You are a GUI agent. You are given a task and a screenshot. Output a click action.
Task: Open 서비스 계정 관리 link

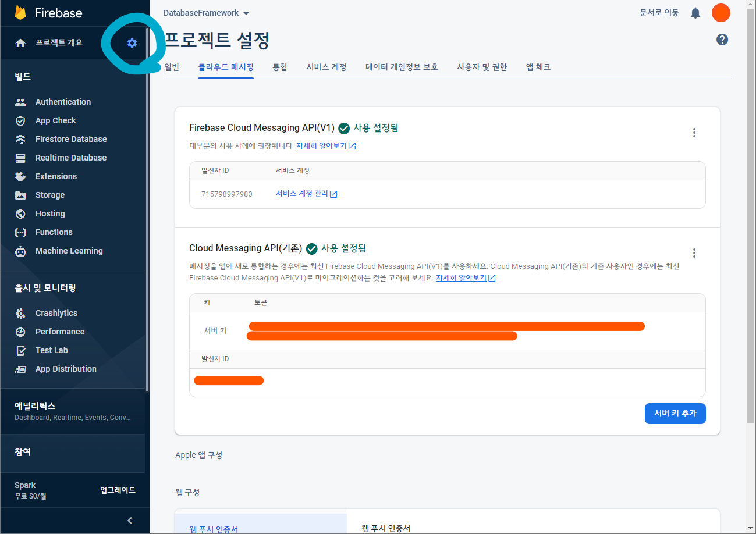tap(306, 194)
